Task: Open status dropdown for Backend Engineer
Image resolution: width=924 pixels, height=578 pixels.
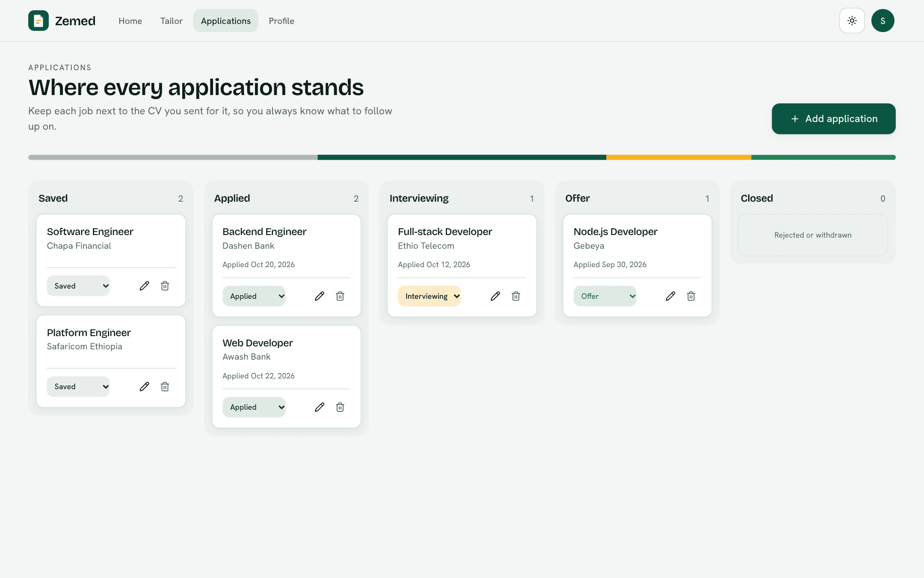Action: coord(254,296)
